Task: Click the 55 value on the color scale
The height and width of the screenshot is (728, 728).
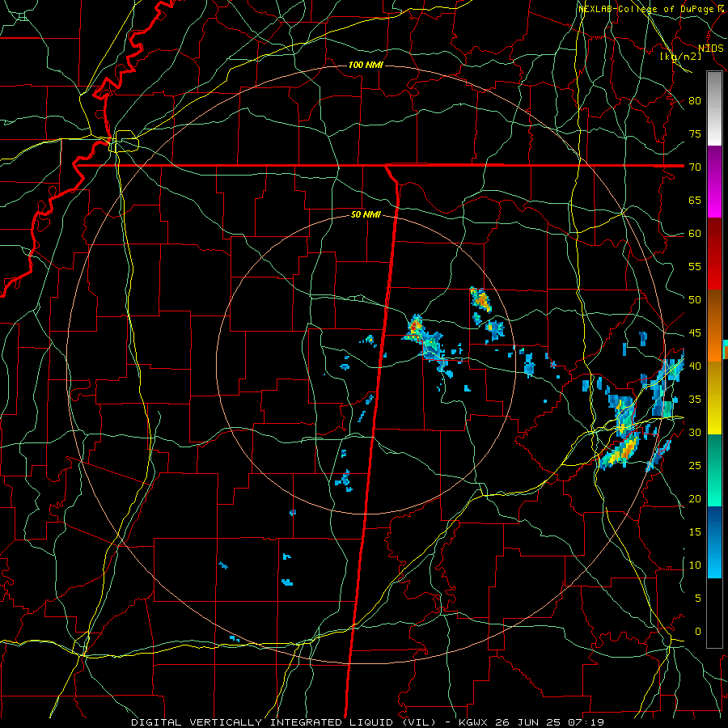Action: pos(695,266)
